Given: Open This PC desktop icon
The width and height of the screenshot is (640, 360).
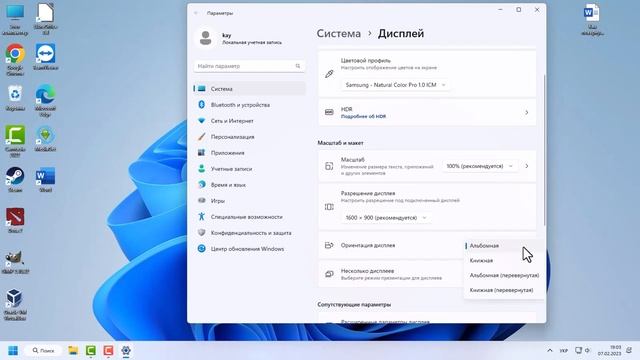Looking at the screenshot, I should (15, 19).
